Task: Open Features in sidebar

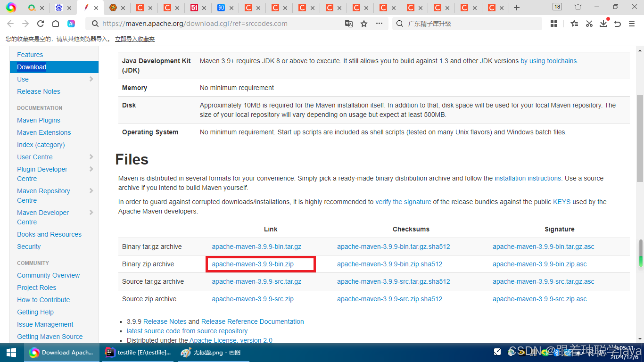Action: (30, 55)
